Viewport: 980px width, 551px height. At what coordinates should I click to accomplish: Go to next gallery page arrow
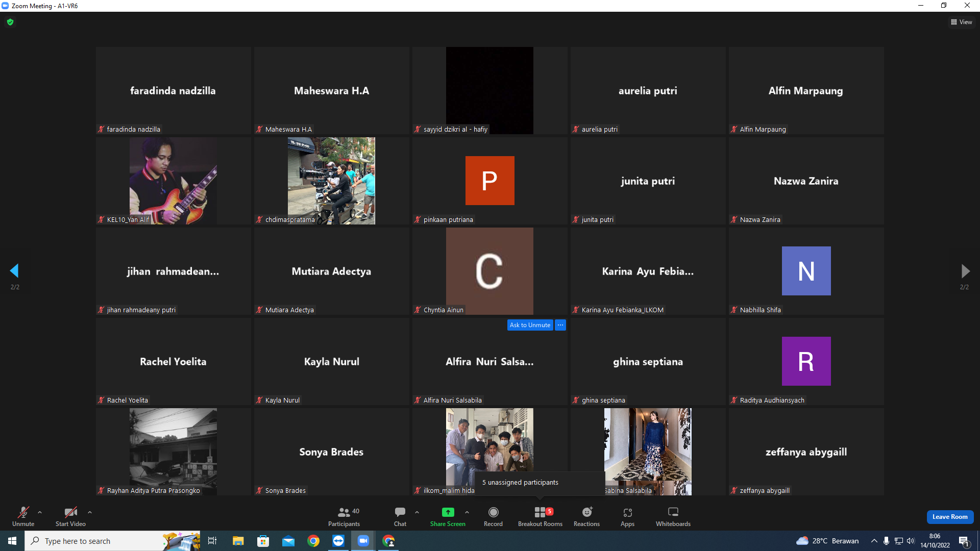click(x=965, y=270)
